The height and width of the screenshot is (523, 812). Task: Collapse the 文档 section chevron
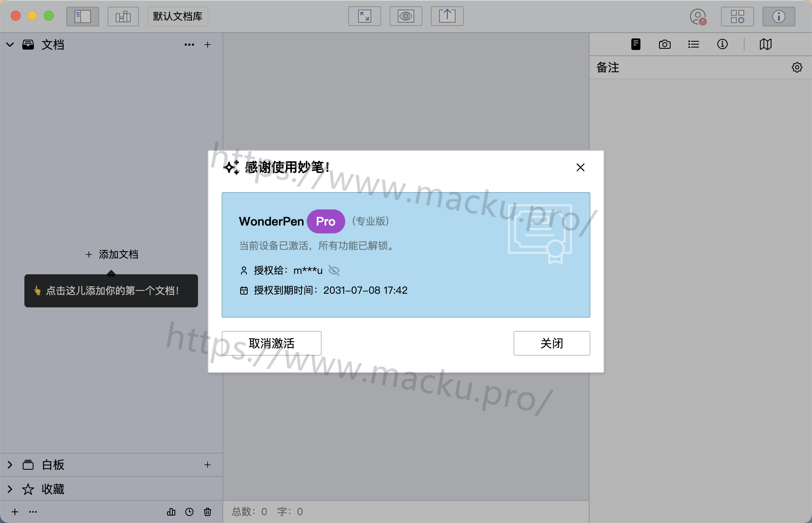pos(10,45)
